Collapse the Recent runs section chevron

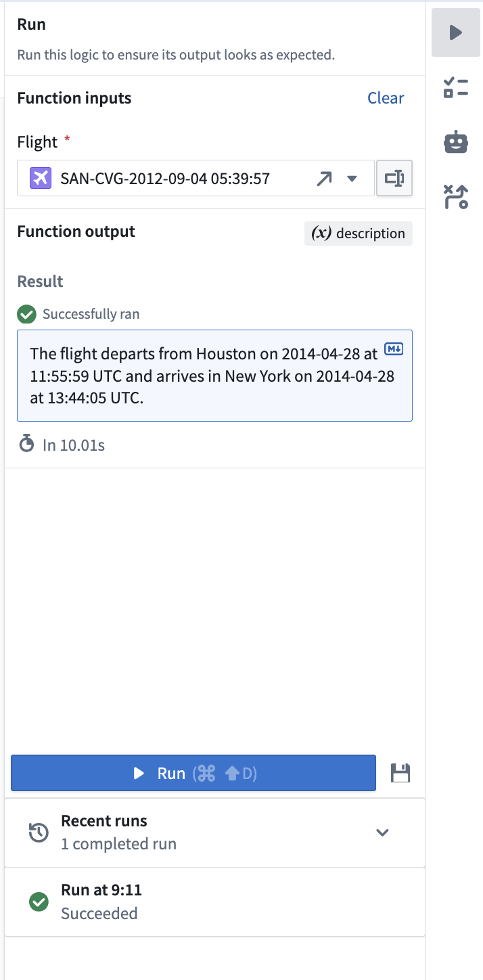click(383, 832)
